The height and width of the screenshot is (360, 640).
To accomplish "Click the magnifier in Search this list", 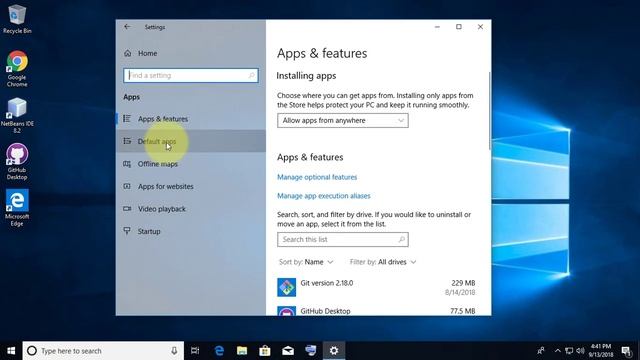I will [x=402, y=240].
